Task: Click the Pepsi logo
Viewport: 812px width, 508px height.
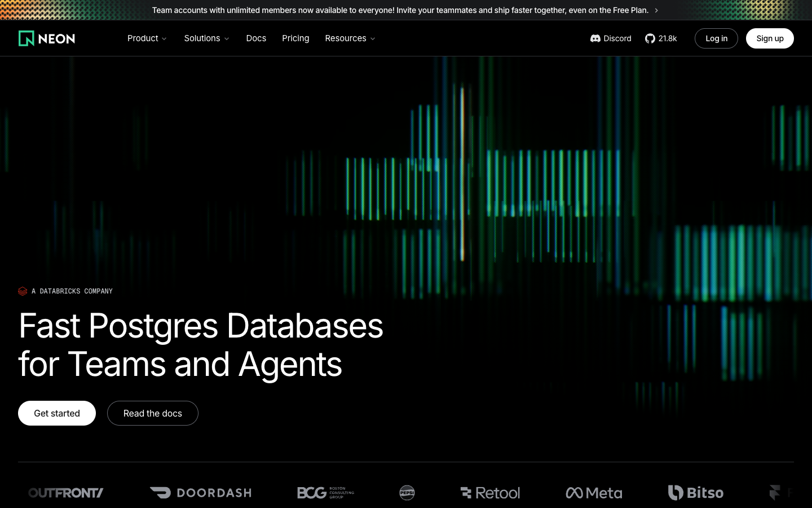Action: [x=407, y=493]
